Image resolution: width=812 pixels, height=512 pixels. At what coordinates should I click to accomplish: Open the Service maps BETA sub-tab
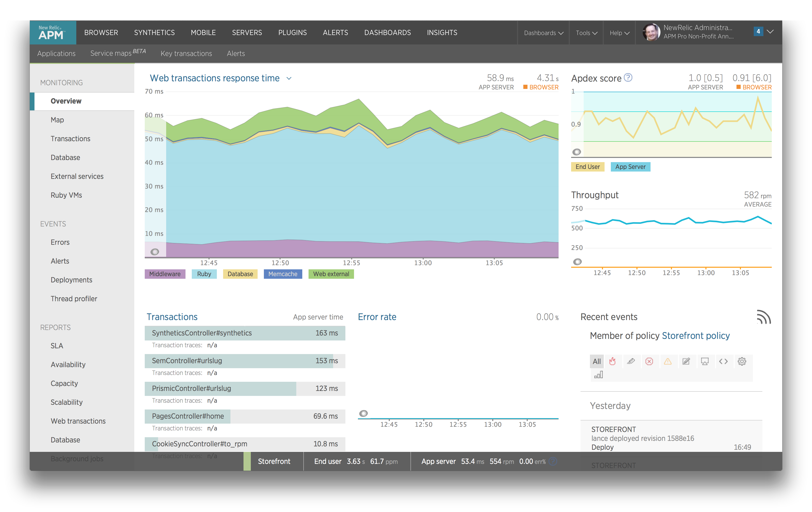[x=118, y=53]
